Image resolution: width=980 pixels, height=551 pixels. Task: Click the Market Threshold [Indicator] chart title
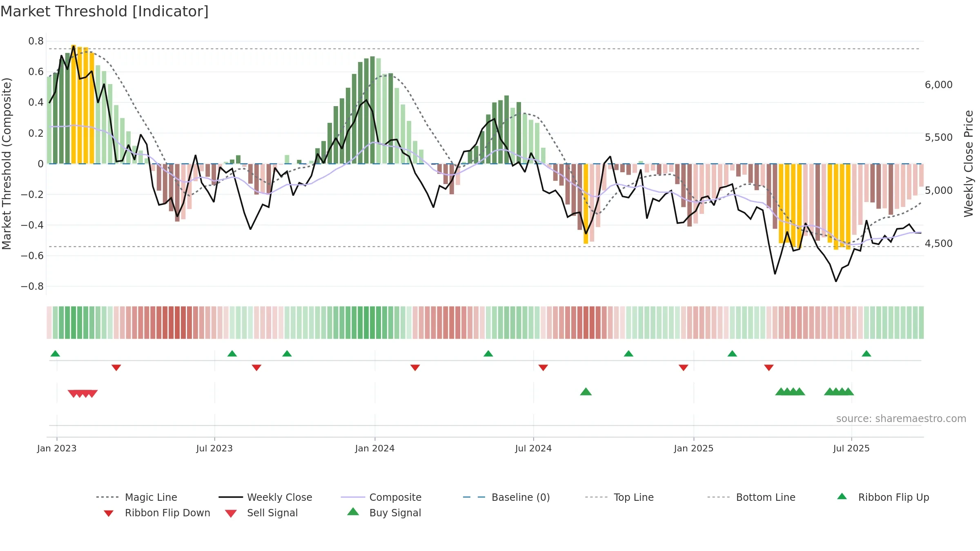[x=105, y=11]
